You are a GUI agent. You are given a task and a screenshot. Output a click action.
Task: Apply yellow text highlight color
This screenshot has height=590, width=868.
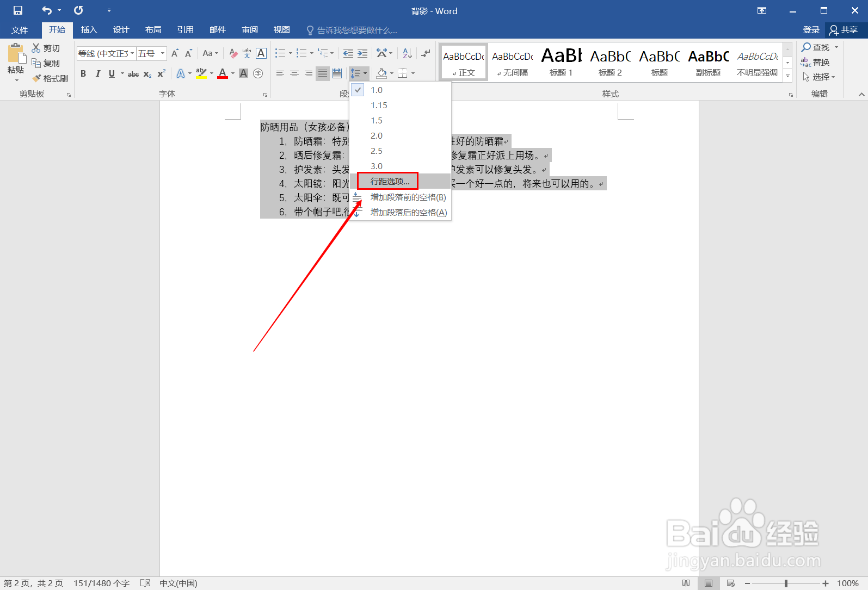pyautogui.click(x=201, y=73)
